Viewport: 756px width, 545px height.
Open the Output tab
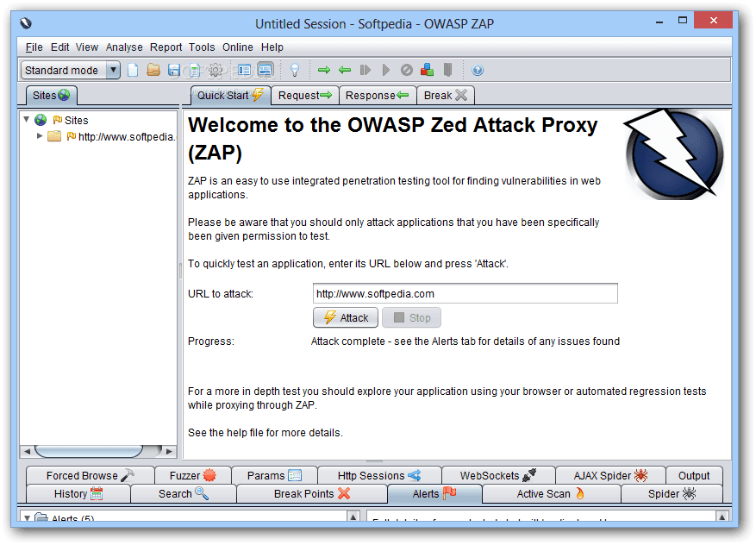coord(694,475)
